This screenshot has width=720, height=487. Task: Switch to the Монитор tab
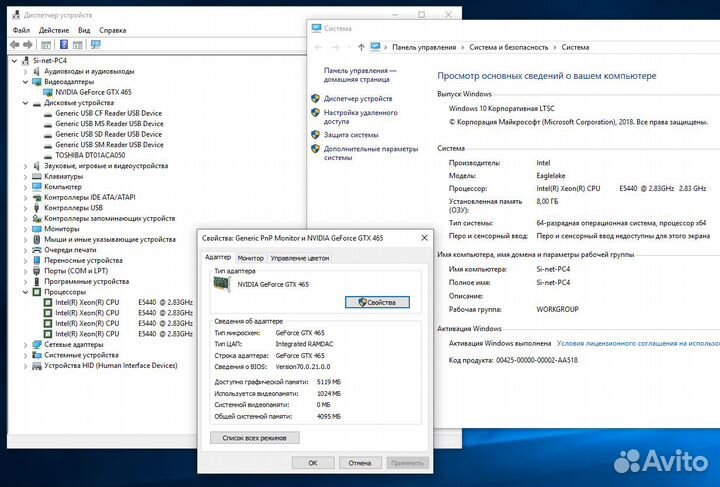tap(250, 258)
